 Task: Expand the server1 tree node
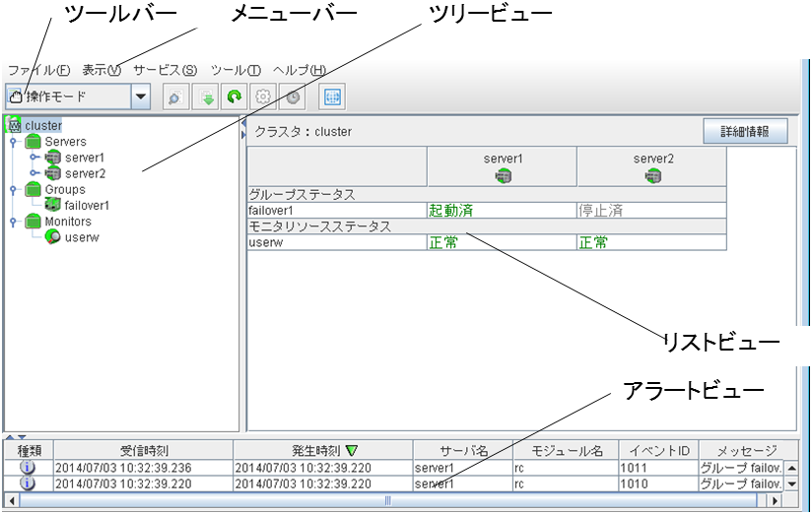[33, 158]
